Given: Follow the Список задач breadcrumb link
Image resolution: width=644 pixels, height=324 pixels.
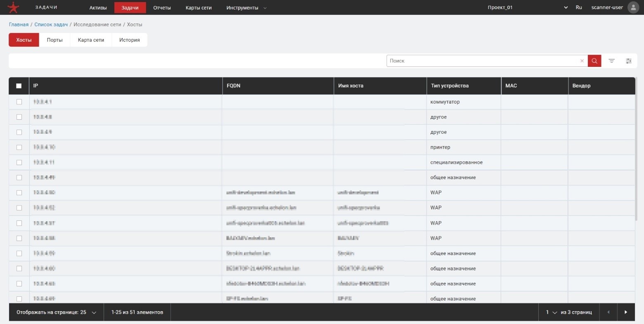Looking at the screenshot, I should tap(51, 24).
